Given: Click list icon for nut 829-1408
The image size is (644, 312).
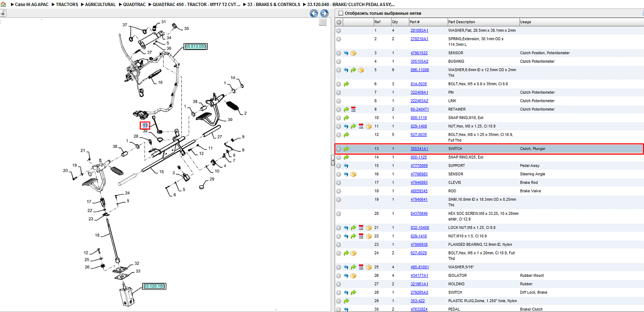Looking at the screenshot, I should point(361,126).
